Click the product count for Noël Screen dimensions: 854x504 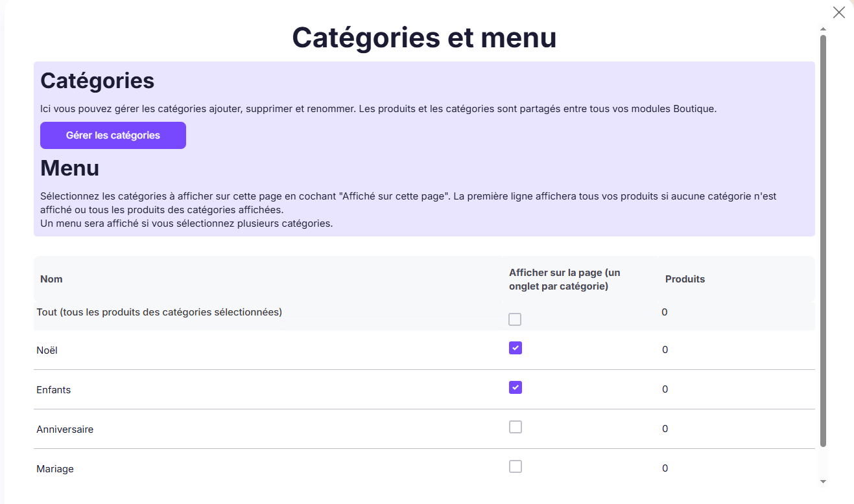664,349
